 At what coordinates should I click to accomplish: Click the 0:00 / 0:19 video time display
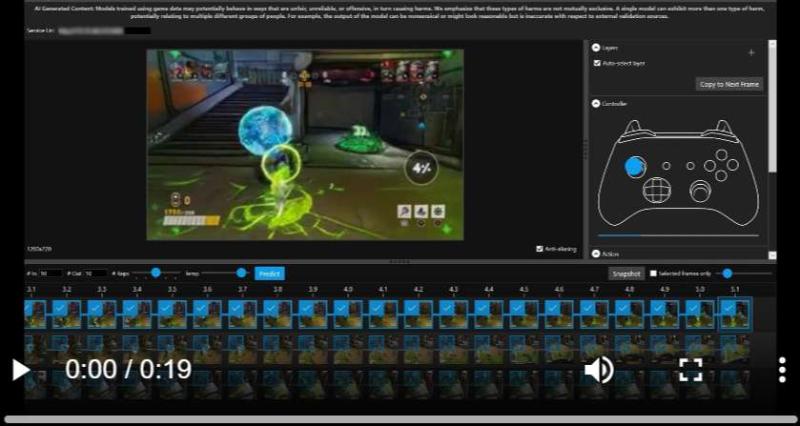tap(128, 369)
